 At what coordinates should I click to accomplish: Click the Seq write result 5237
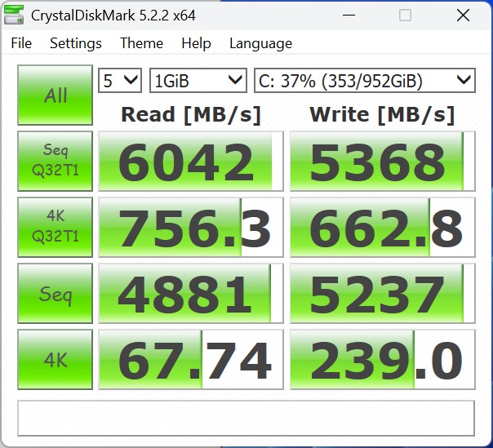[x=382, y=293]
